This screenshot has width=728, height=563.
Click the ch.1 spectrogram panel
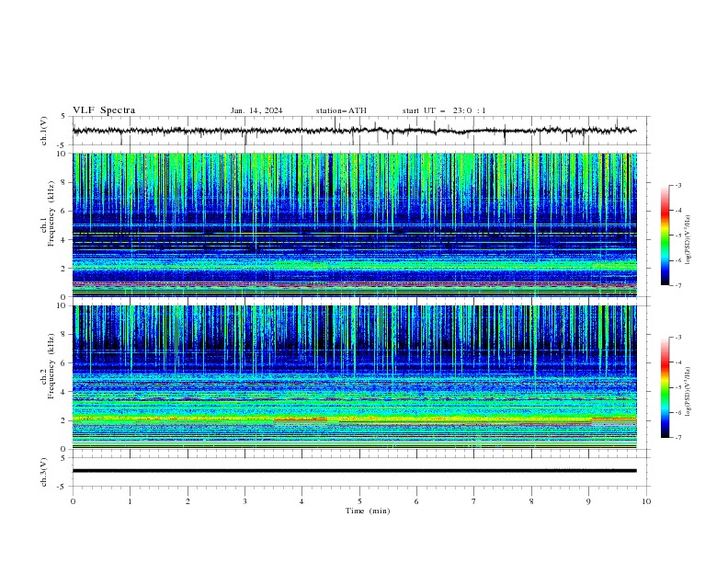355,224
